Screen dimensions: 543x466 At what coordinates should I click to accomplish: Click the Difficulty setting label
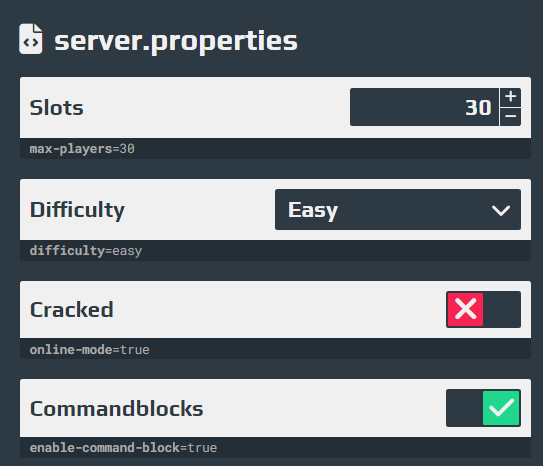(77, 210)
